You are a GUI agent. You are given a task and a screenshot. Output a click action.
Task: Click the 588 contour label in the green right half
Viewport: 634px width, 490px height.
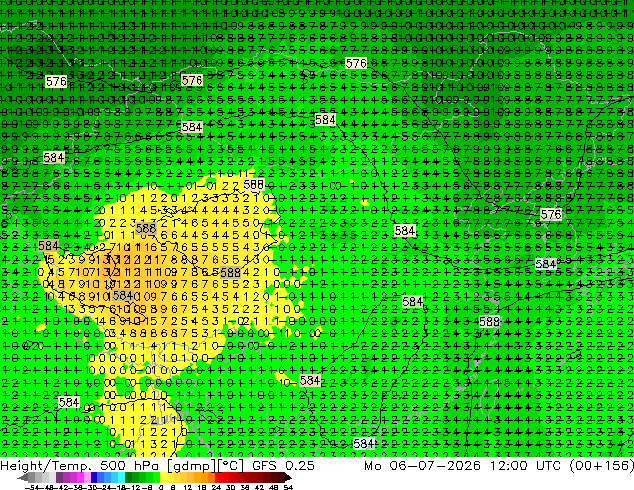(489, 322)
